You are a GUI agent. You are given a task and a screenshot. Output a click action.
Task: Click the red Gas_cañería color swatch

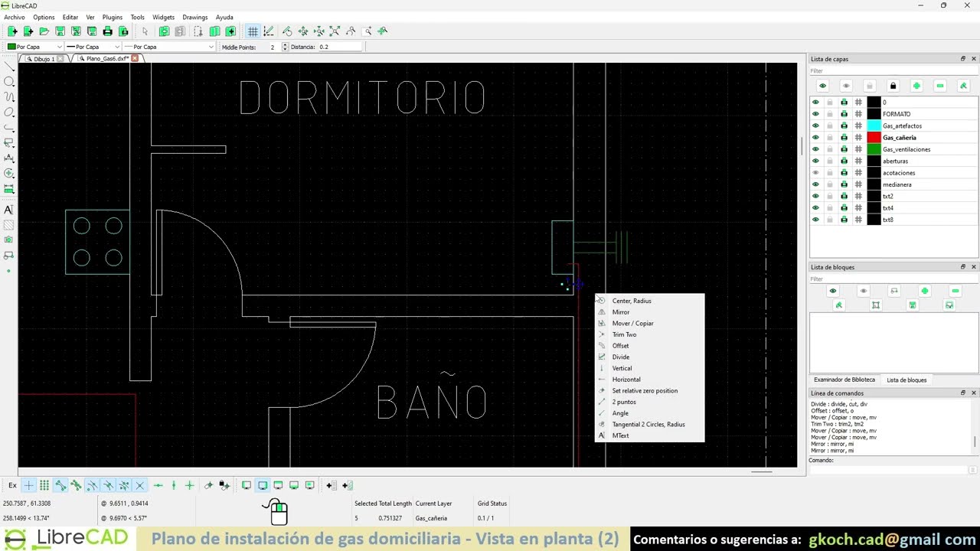pos(874,138)
